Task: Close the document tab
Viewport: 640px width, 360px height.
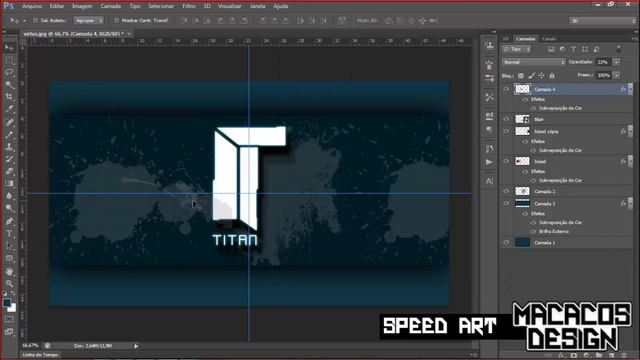Action: (129, 34)
